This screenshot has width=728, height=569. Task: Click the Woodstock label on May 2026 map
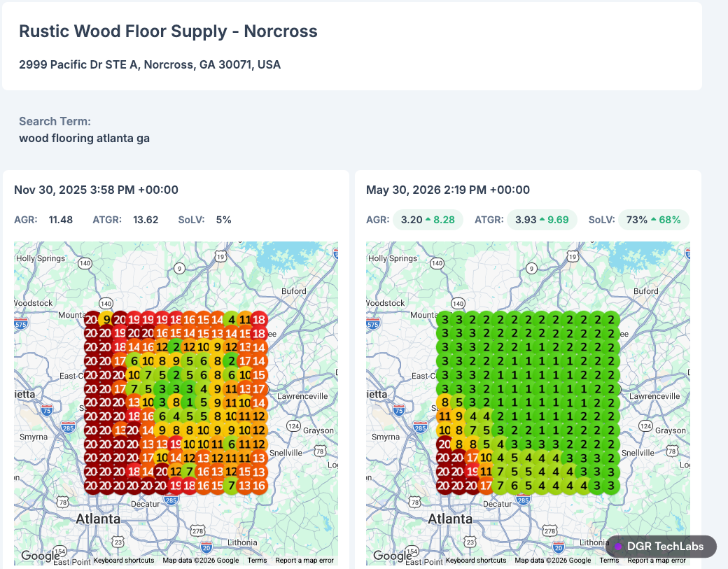pyautogui.click(x=386, y=302)
